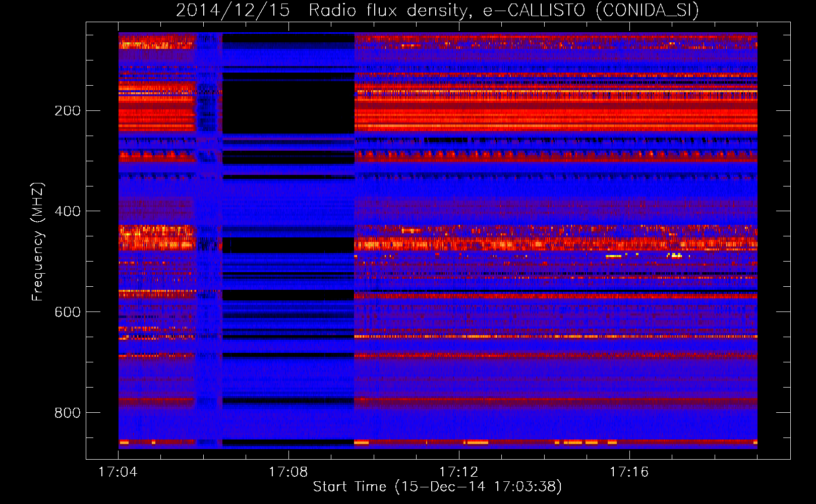Click the '800' frequency tick label

(68, 413)
